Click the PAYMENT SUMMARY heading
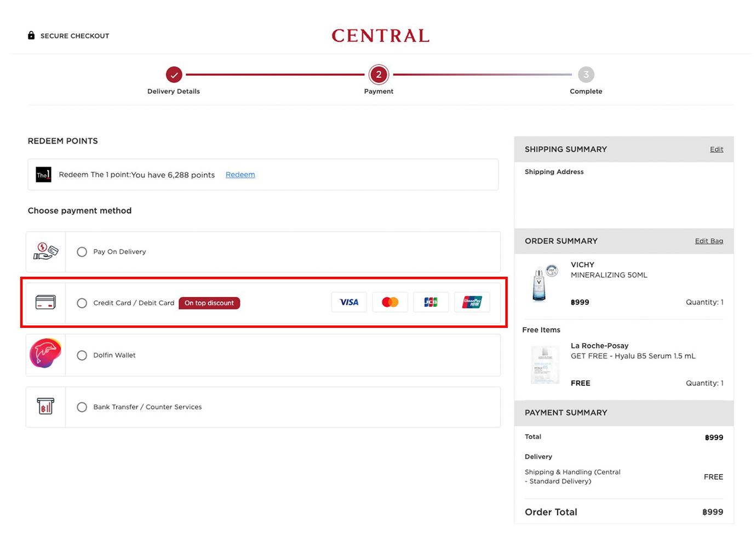The width and height of the screenshot is (756, 553). click(x=566, y=413)
